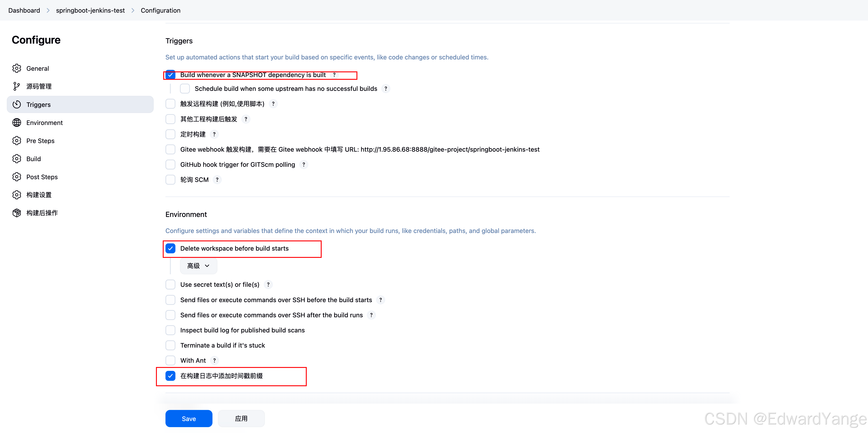This screenshot has width=868, height=433.
Task: Open help for 定时构建 option
Action: tap(214, 134)
